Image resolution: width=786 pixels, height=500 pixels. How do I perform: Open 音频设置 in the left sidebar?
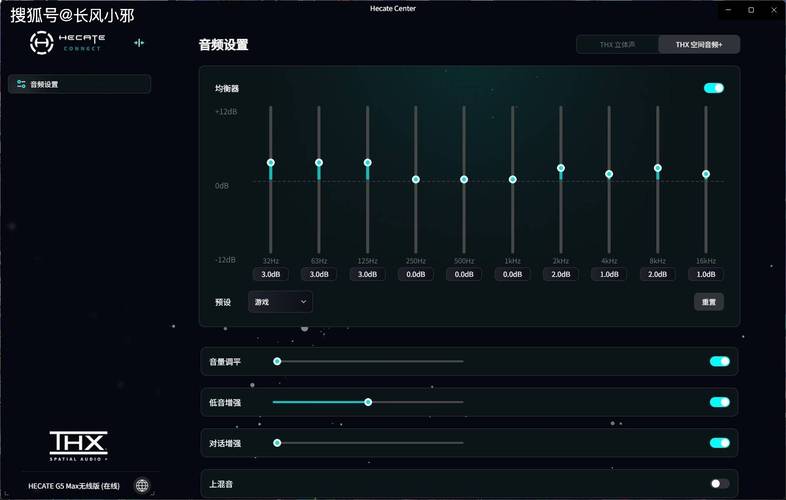(x=79, y=85)
